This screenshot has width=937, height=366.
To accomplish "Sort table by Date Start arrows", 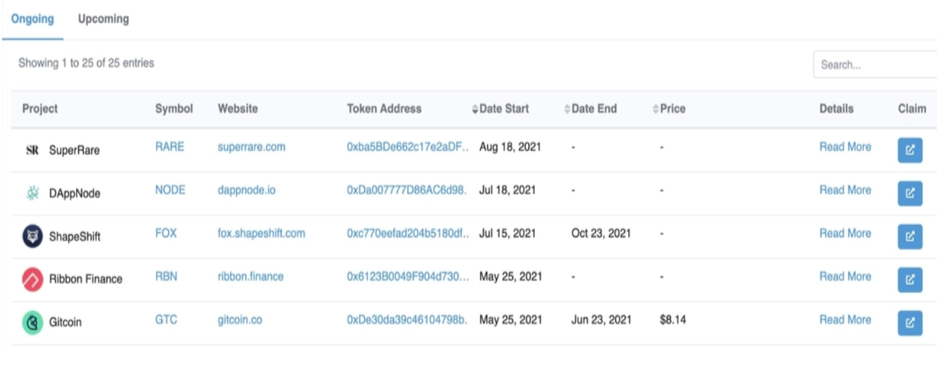I will click(475, 109).
